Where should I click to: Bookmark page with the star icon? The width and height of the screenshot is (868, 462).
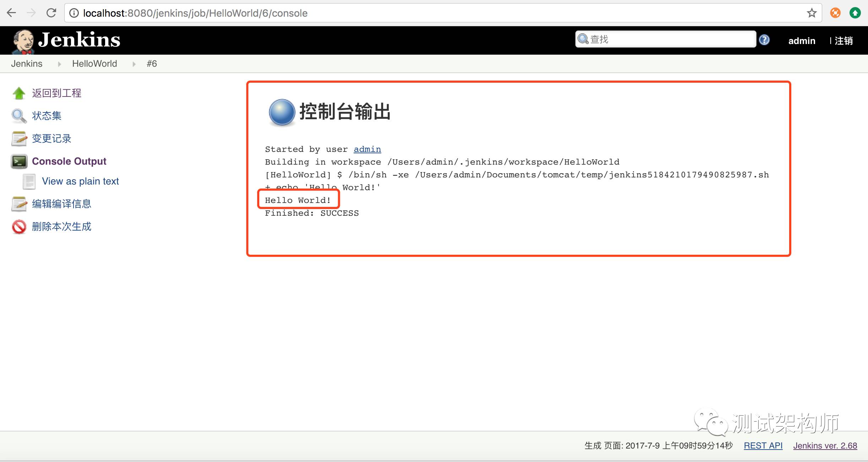coord(811,13)
